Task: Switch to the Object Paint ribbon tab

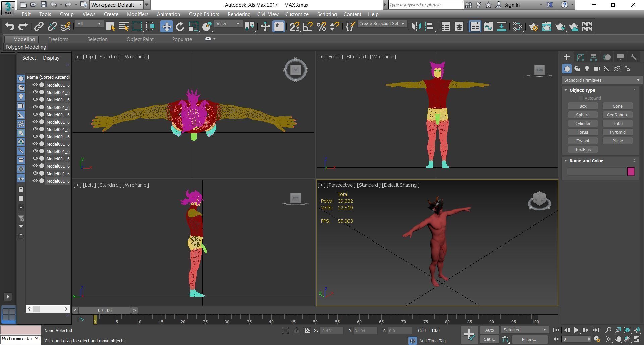Action: (140, 39)
